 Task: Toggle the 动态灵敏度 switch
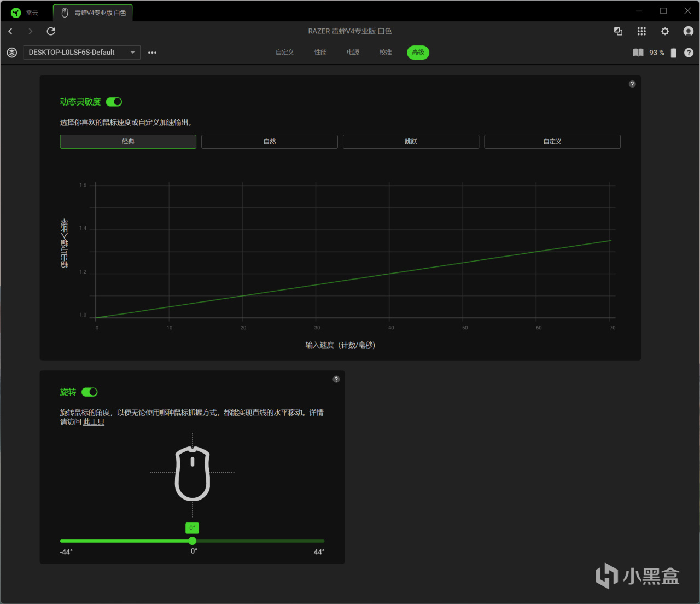coord(114,102)
